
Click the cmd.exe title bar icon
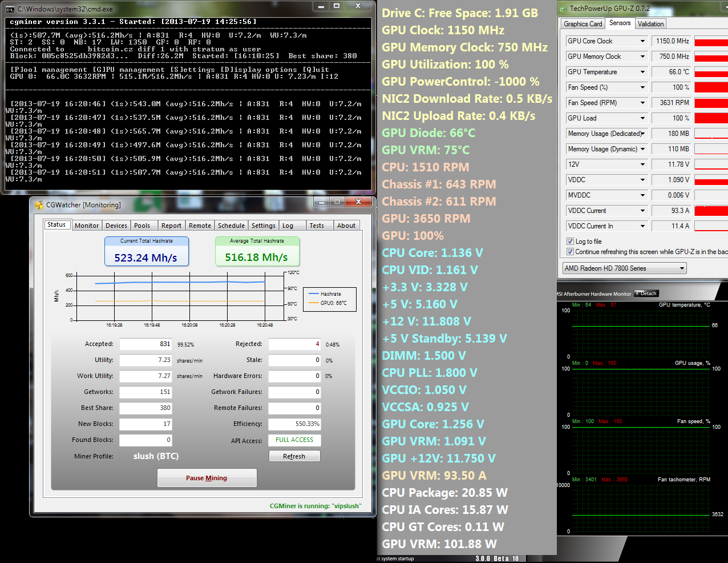tap(10, 9)
